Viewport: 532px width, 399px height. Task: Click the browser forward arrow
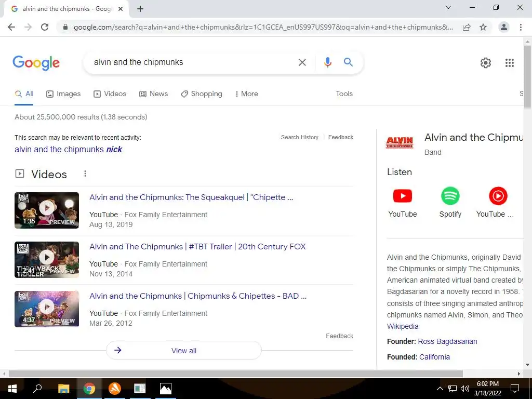[28, 27]
